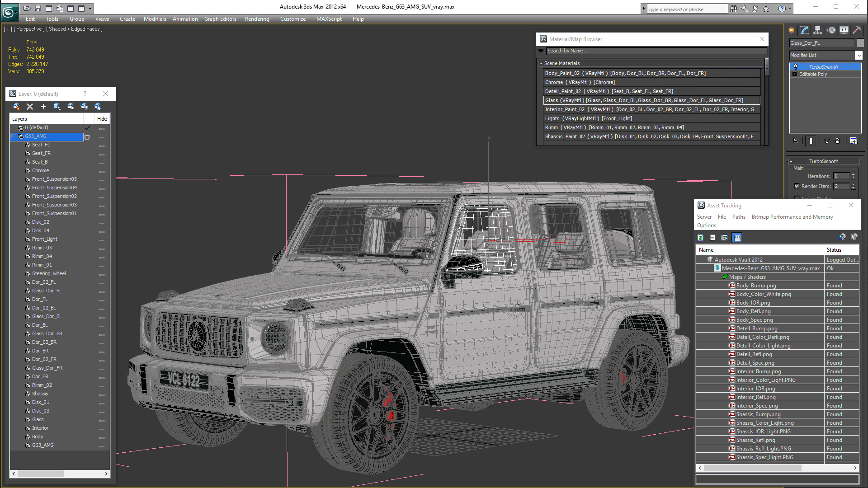Click Remove Modifier trash icon
The image size is (868, 488).
click(837, 141)
